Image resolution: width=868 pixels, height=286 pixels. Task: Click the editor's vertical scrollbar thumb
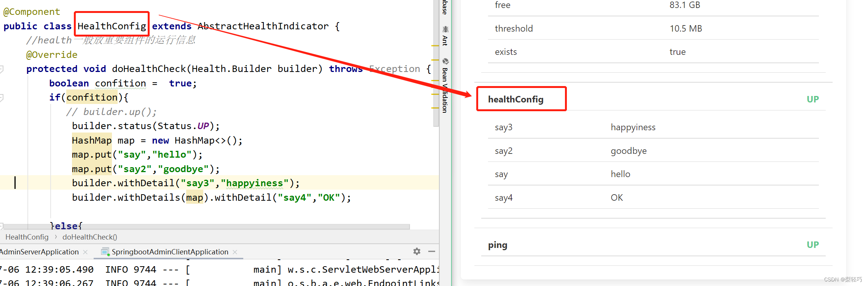coord(436,63)
